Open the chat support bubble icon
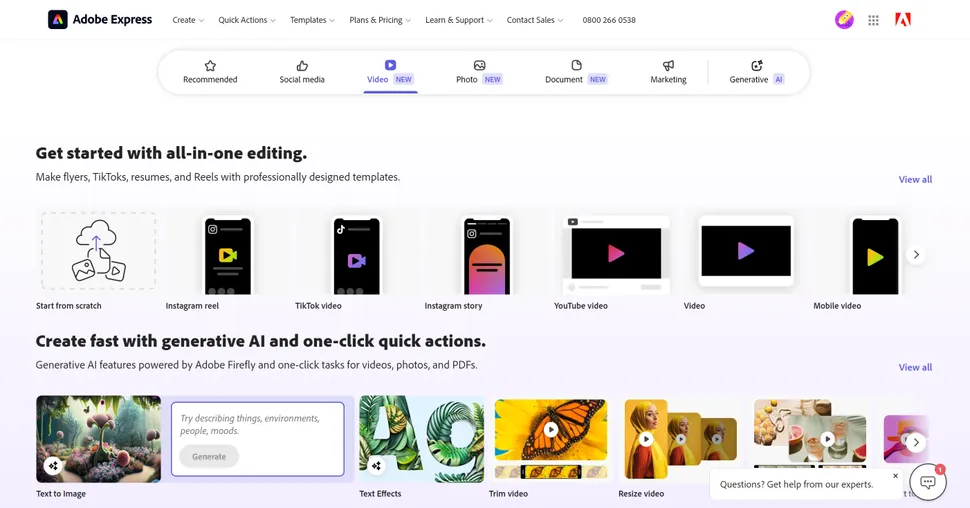 (x=927, y=483)
